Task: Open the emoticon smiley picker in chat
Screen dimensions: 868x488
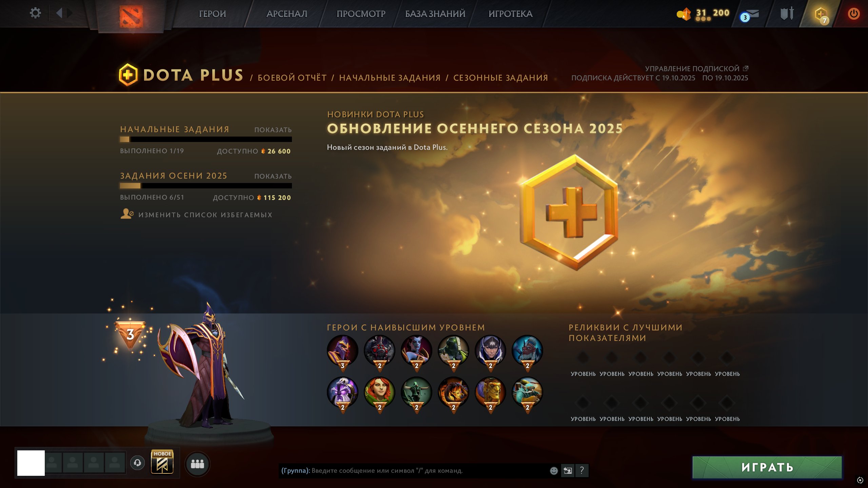Action: (554, 470)
